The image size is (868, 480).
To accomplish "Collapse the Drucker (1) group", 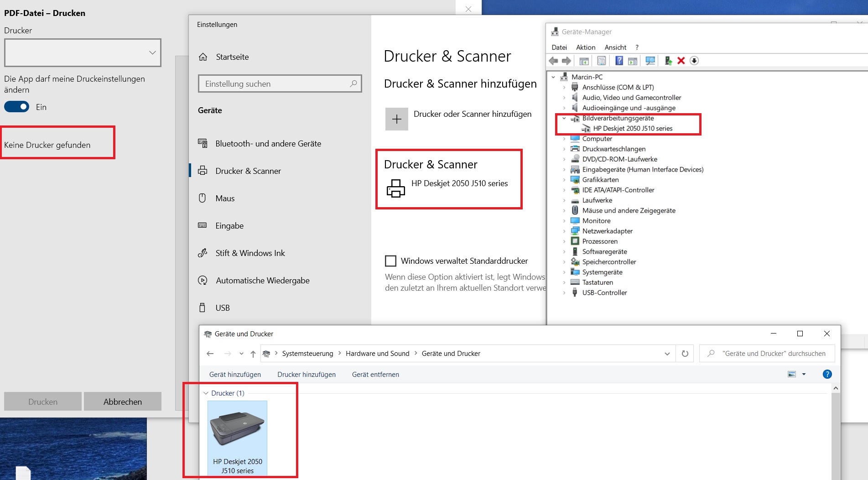I will (x=206, y=393).
